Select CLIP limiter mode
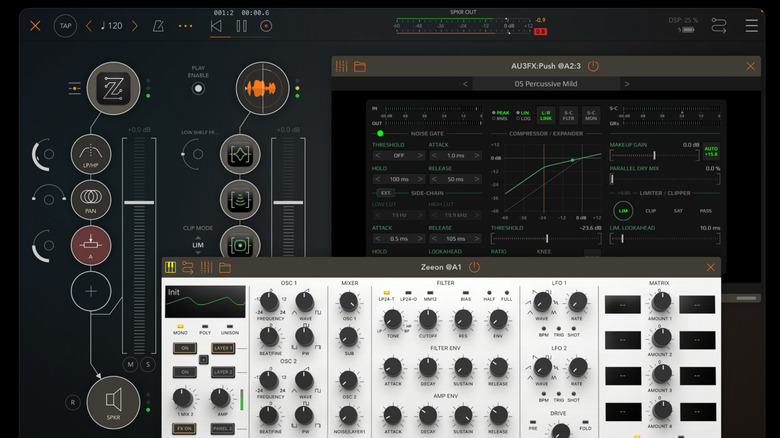 point(650,211)
